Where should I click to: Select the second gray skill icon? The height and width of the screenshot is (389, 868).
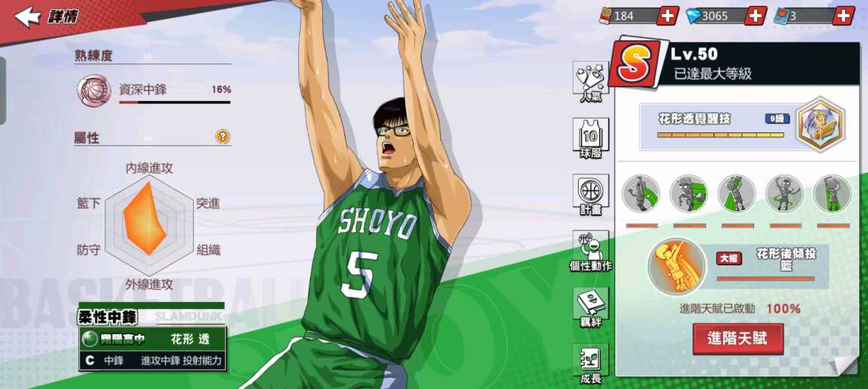pos(688,194)
